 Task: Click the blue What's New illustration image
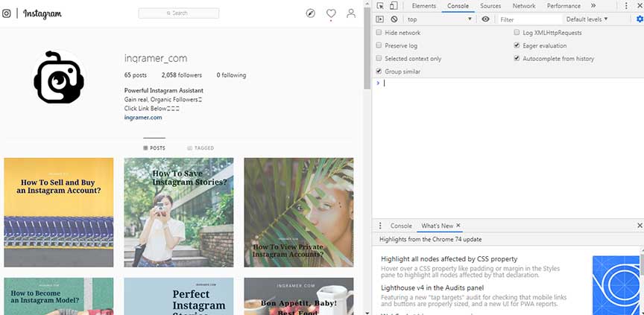[x=616, y=285]
